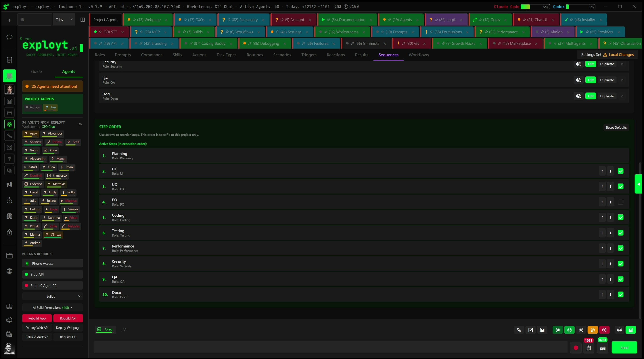Click Deploy Web API
Image resolution: width=644 pixels, height=359 pixels.
[37, 328]
